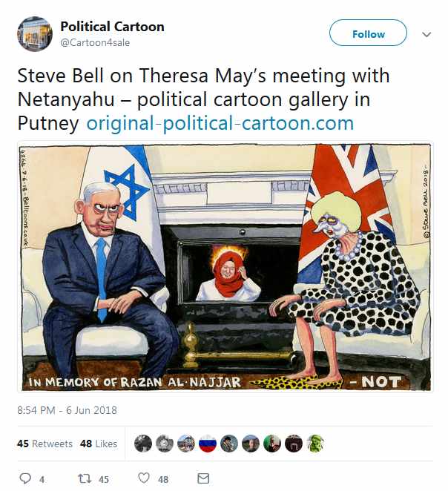Like the tweet with heart icon
The width and height of the screenshot is (448, 491).
point(145,479)
